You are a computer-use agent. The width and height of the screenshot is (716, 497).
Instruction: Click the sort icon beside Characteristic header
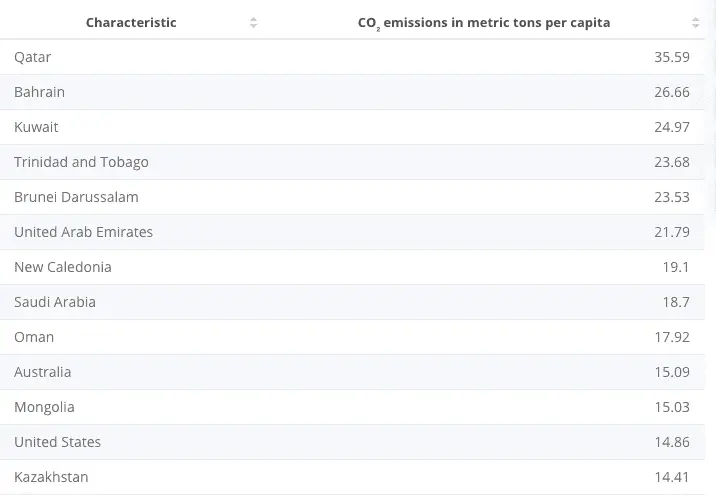point(253,22)
